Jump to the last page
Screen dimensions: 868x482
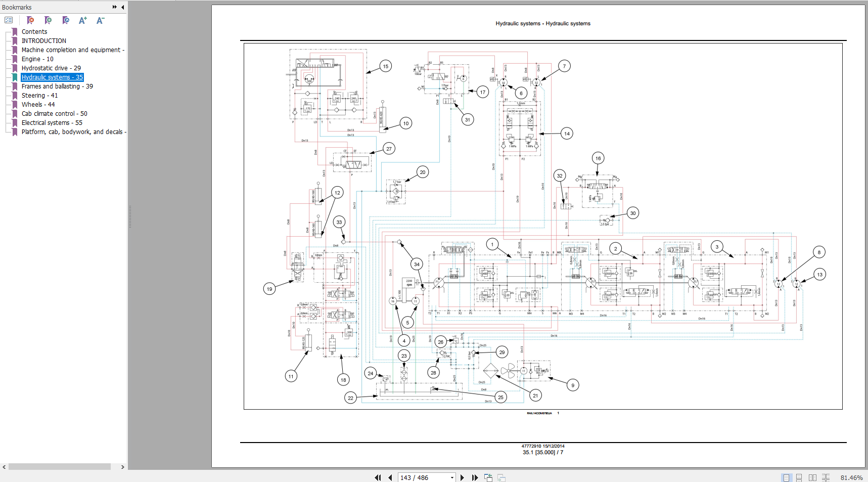point(475,477)
